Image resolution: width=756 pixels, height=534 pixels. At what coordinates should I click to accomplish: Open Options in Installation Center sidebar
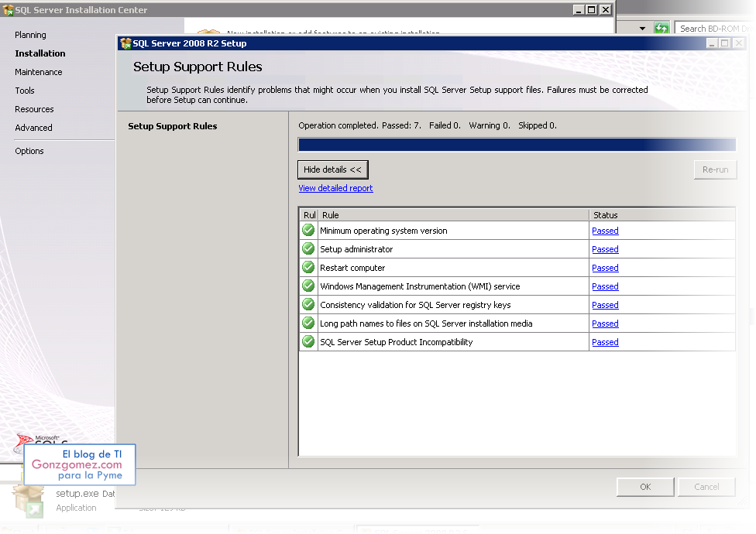pos(29,151)
